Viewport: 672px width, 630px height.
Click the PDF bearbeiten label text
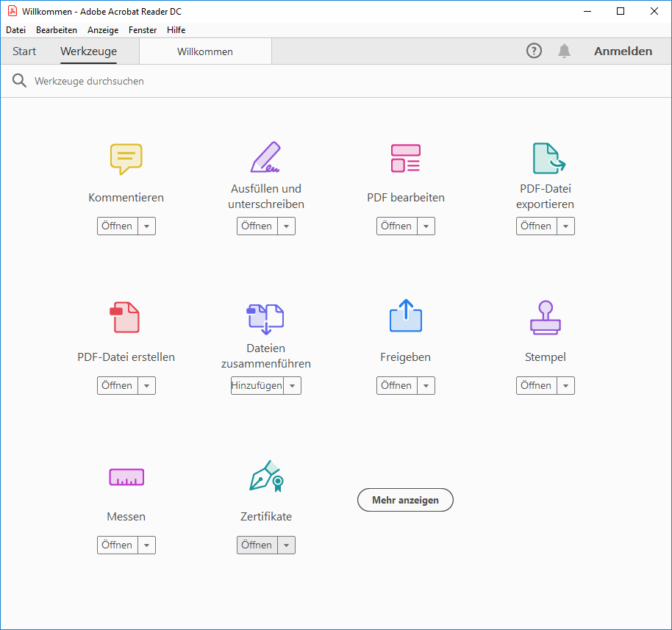406,198
